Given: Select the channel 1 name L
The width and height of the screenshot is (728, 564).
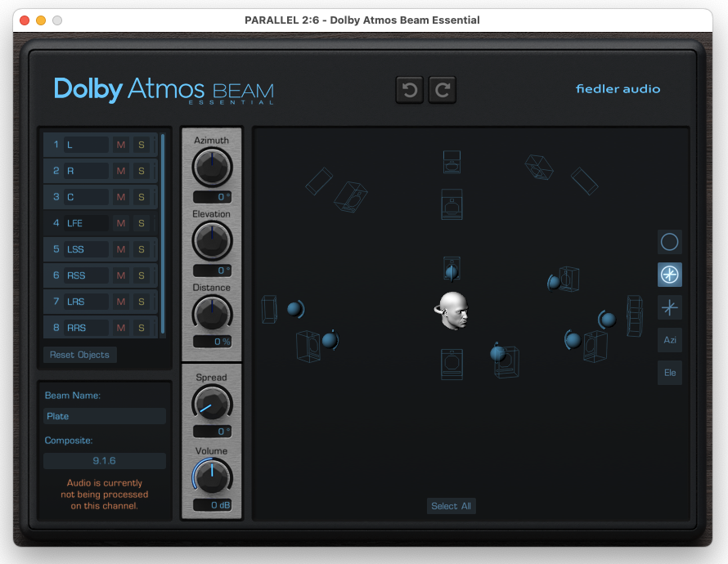Looking at the screenshot, I should point(87,145).
